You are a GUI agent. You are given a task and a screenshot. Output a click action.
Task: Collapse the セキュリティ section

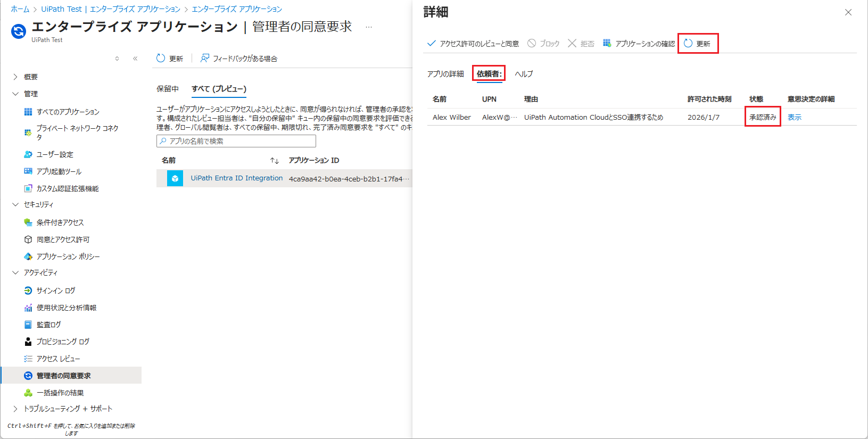pos(15,204)
